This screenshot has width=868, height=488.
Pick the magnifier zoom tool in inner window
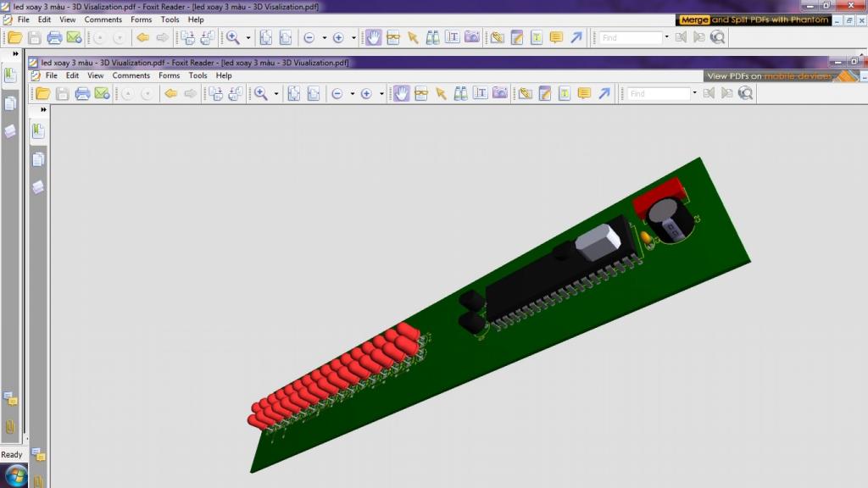tap(261, 93)
